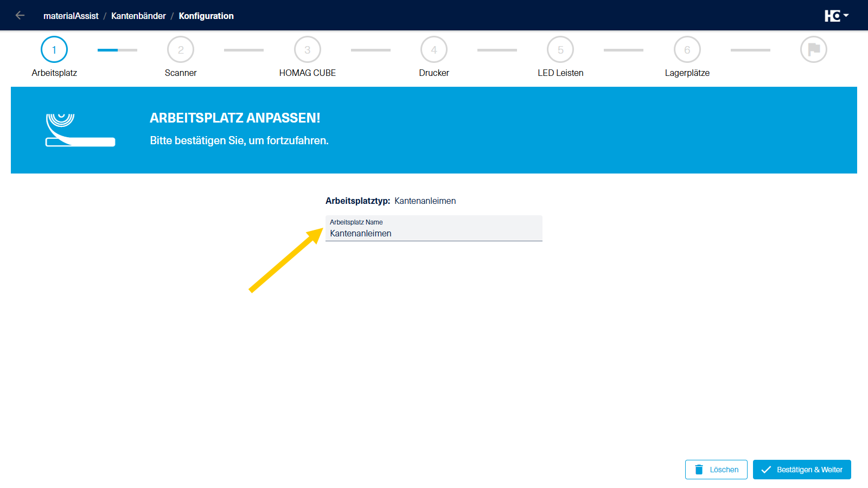Screen dimensions: 868x488
Task: Go to step 4 Drucker
Action: point(434,49)
